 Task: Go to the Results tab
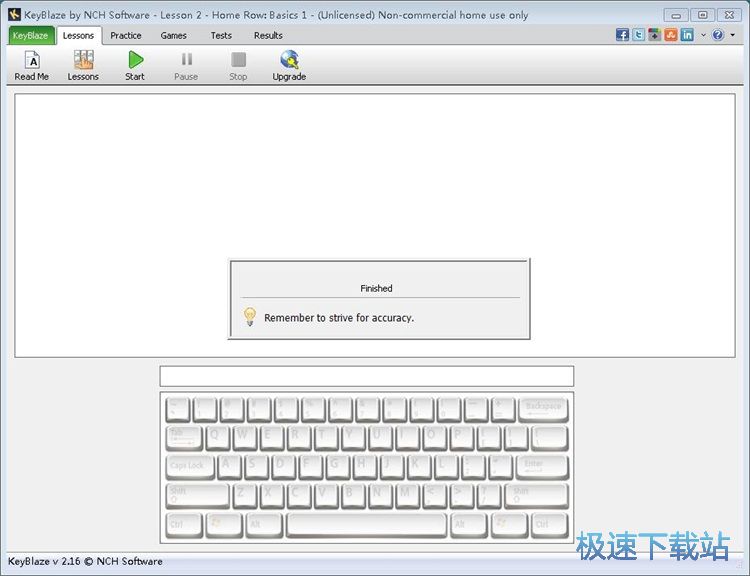pos(268,35)
